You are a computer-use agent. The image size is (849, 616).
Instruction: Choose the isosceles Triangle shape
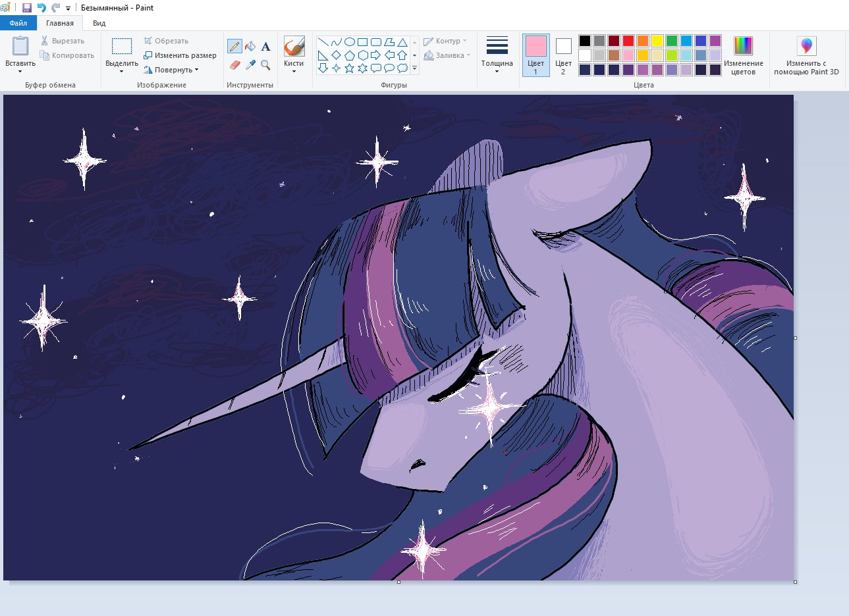pos(402,42)
